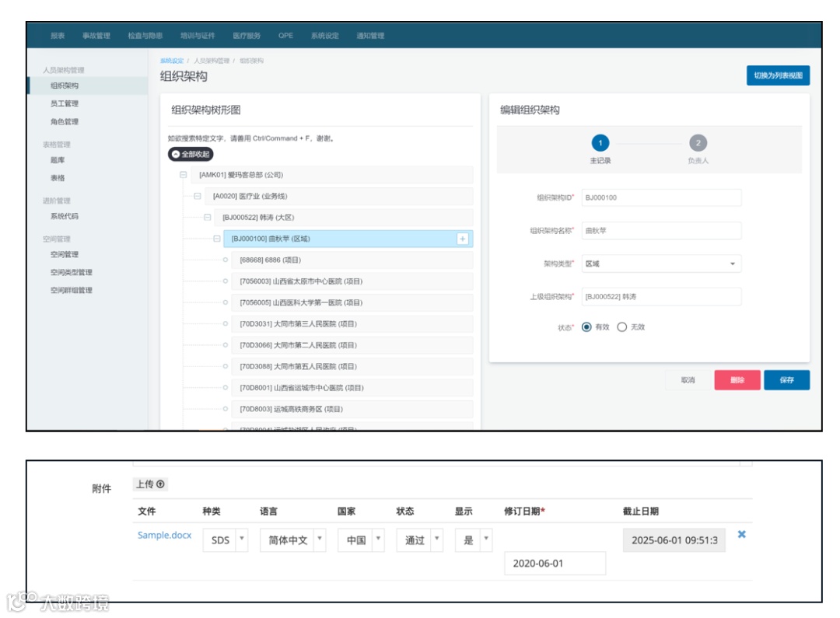Select 角色管理 in the sidebar
The width and height of the screenshot is (840, 618).
pos(65,121)
